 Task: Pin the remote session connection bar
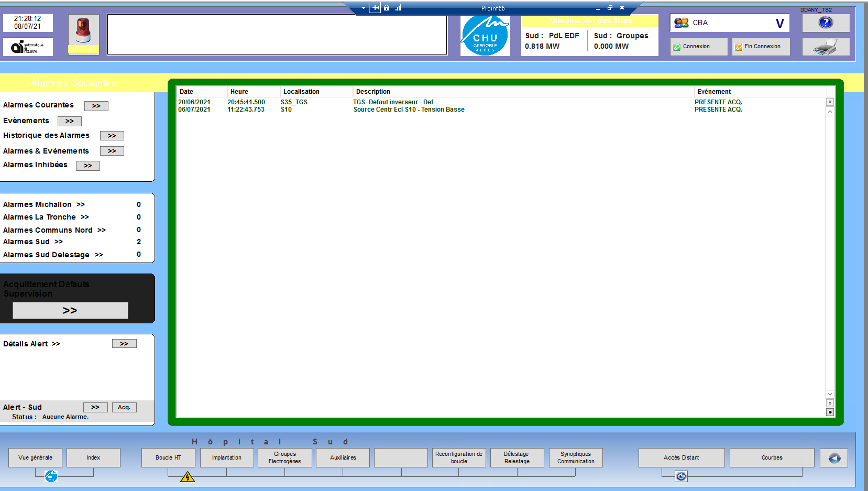(x=375, y=8)
